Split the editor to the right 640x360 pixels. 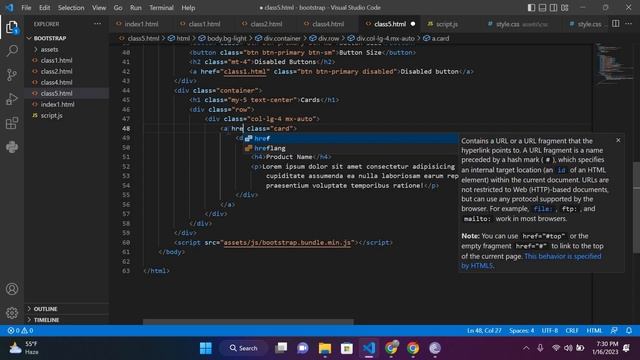tap(616, 24)
